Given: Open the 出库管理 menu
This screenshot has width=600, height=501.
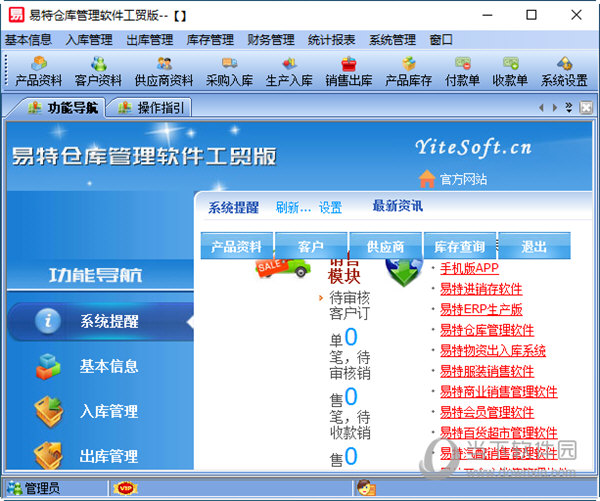Looking at the screenshot, I should (x=150, y=39).
